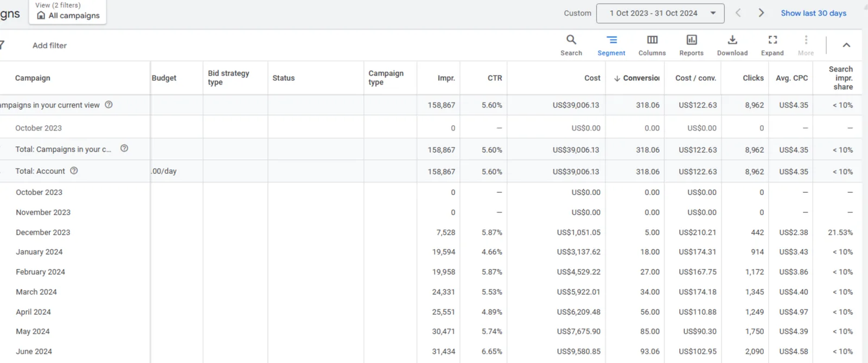Select the November 2023 row label

pos(43,212)
